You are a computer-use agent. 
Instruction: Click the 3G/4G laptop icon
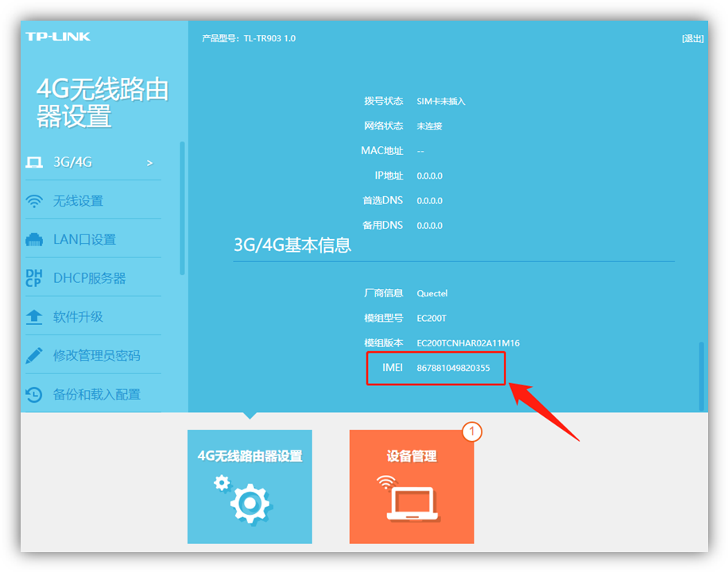click(x=34, y=163)
